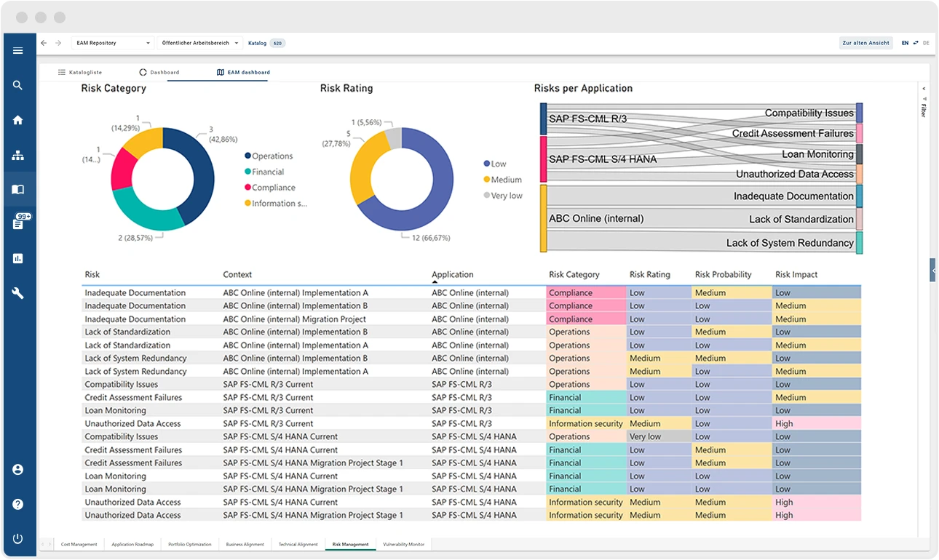939x560 pixels.
Task: Open the Vulnerability Monitor sheet tab
Action: (x=404, y=544)
